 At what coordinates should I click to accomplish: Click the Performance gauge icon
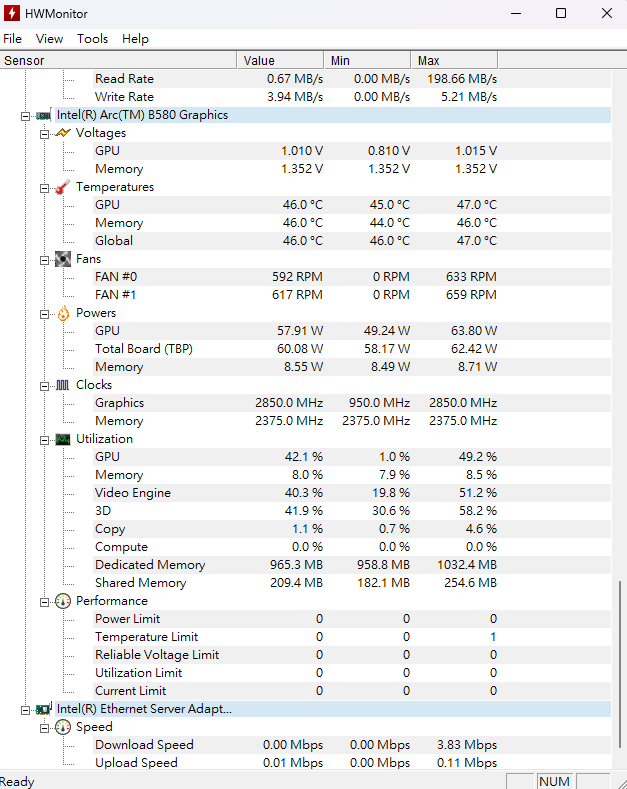(63, 601)
